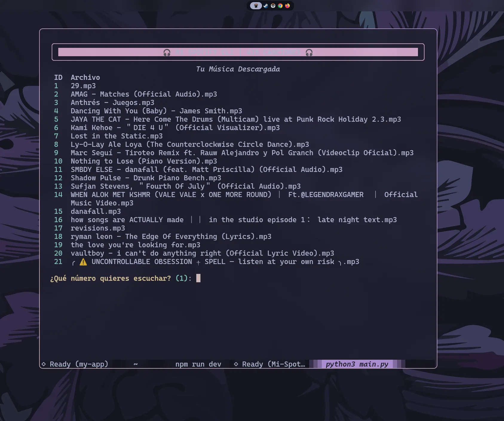
Task: Click the track number input prompt cursor
Action: coord(198,278)
